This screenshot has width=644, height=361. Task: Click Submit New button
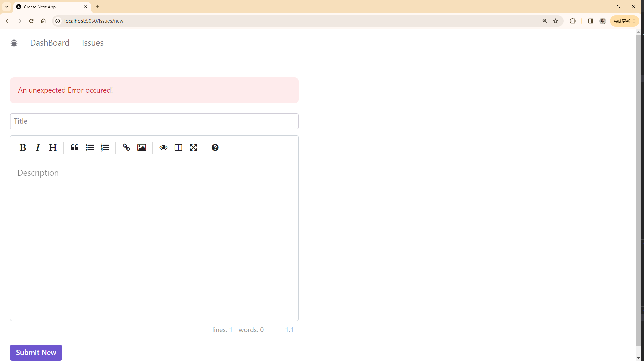click(36, 352)
